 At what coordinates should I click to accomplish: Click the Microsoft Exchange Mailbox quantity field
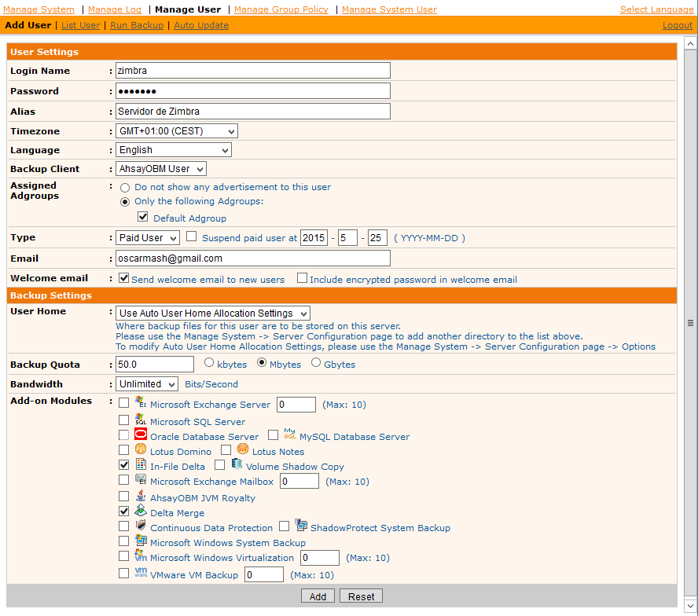299,481
